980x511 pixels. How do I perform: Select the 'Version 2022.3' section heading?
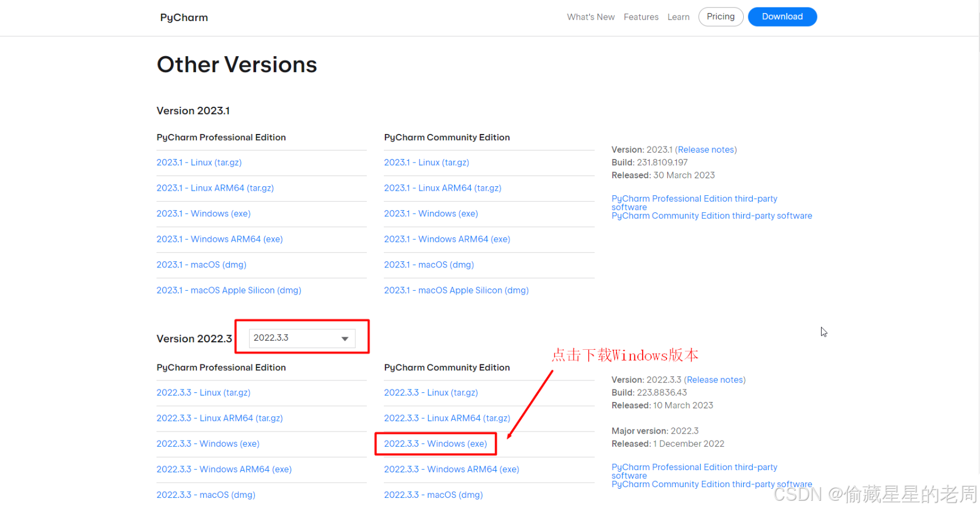click(194, 338)
